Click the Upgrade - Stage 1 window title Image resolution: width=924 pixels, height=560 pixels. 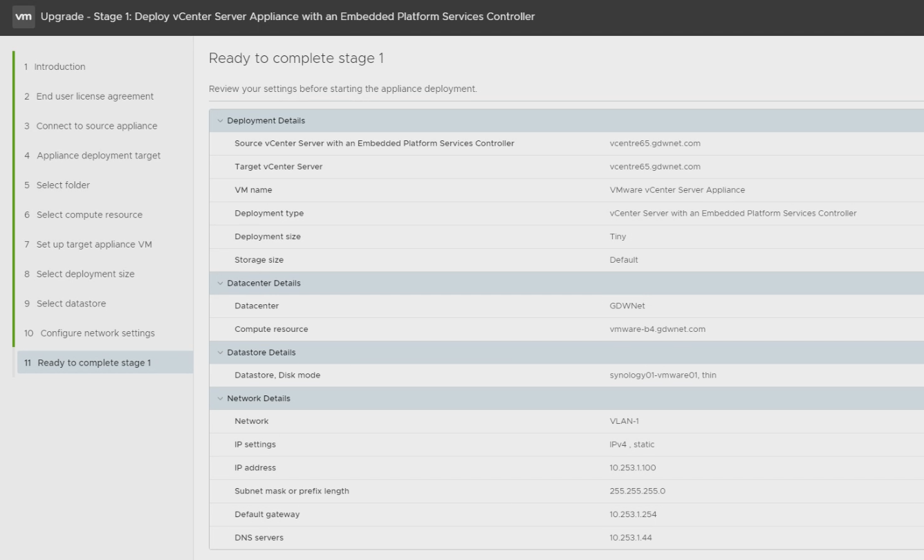[288, 17]
